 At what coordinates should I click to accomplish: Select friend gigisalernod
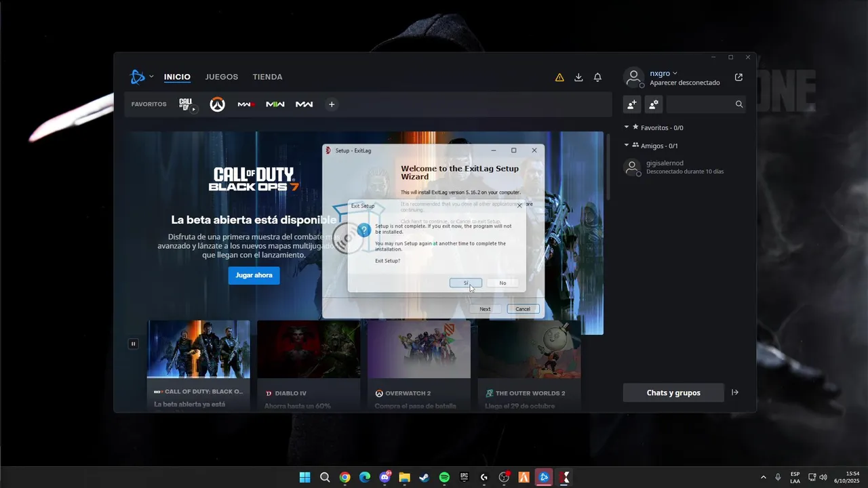[x=684, y=167]
